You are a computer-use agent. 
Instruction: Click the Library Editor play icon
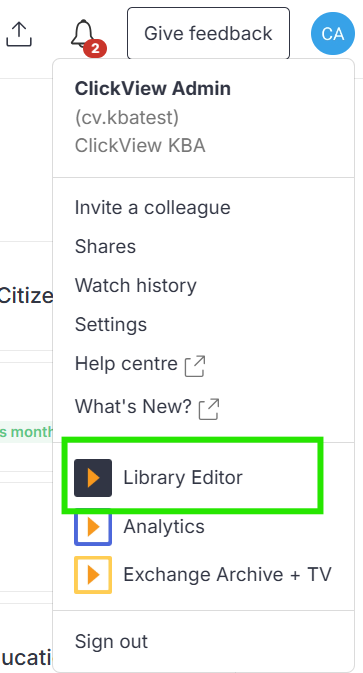(x=93, y=478)
